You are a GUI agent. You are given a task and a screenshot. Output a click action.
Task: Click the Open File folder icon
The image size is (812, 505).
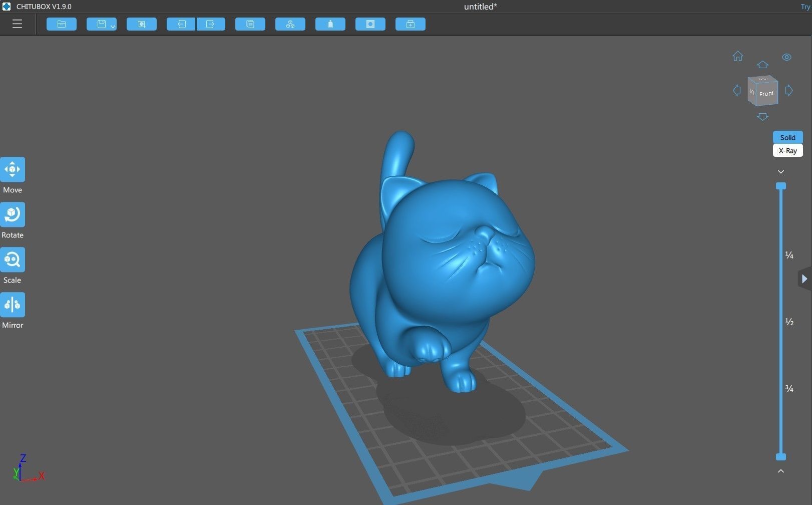pos(62,24)
